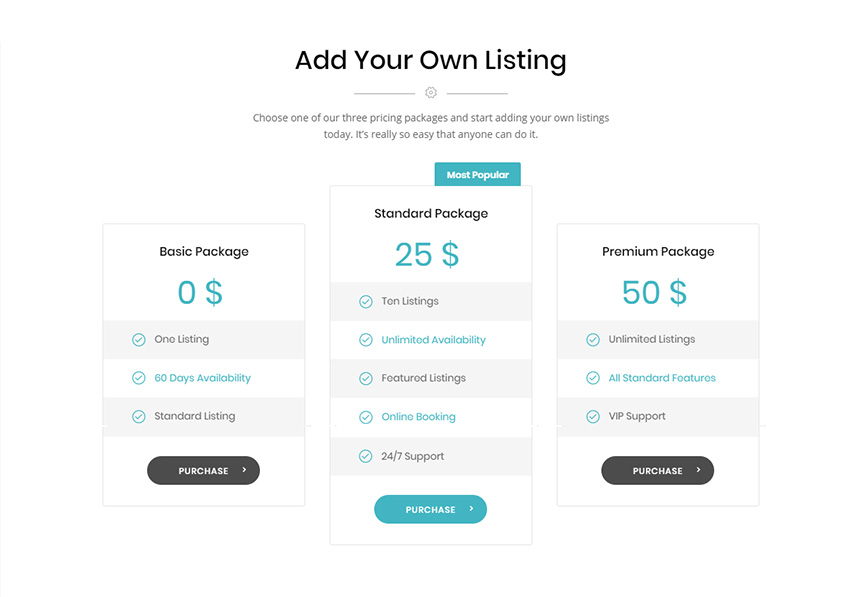The width and height of the screenshot is (860, 597).
Task: Click check icon beside 24/7 Support
Action: (366, 456)
